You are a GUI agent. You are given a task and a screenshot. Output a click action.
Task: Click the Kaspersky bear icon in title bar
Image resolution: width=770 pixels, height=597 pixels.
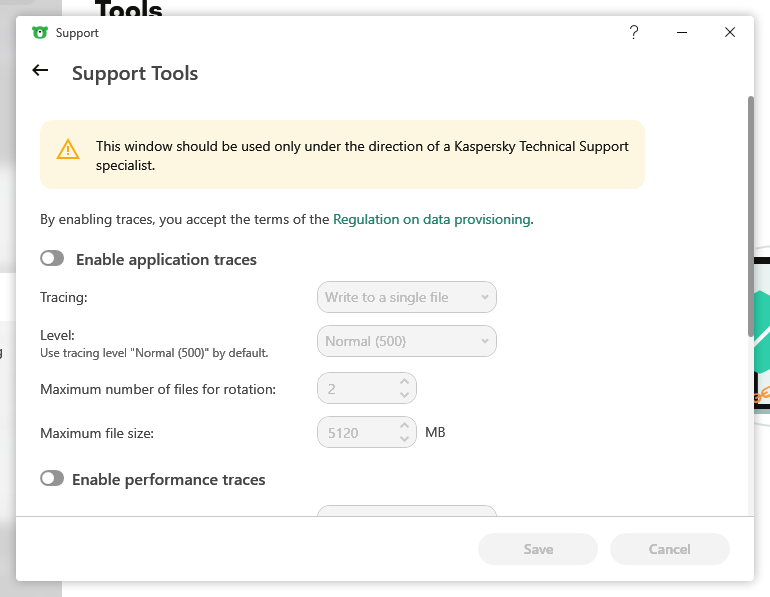(x=40, y=33)
